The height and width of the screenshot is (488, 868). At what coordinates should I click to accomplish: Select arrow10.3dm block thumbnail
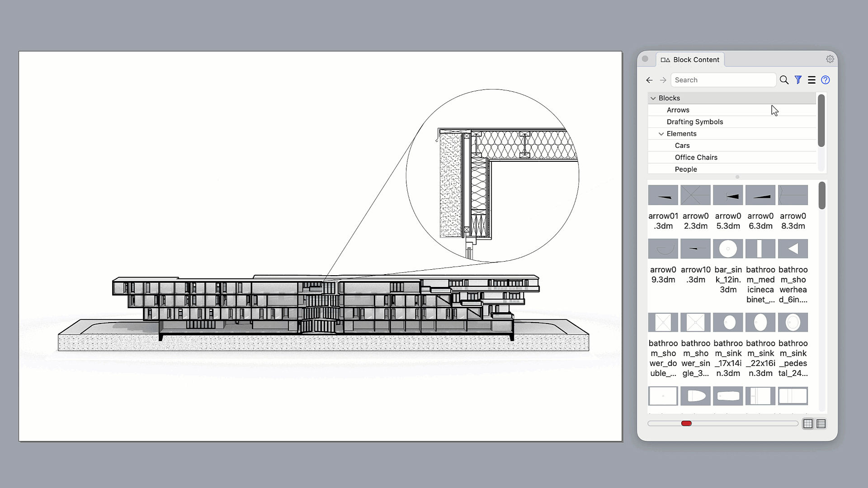click(696, 249)
